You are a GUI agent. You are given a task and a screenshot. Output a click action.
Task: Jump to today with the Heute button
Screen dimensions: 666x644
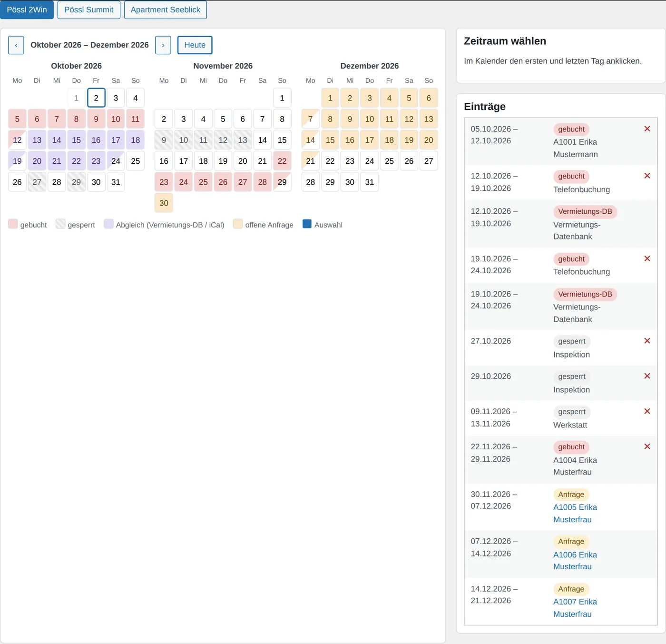click(x=195, y=45)
